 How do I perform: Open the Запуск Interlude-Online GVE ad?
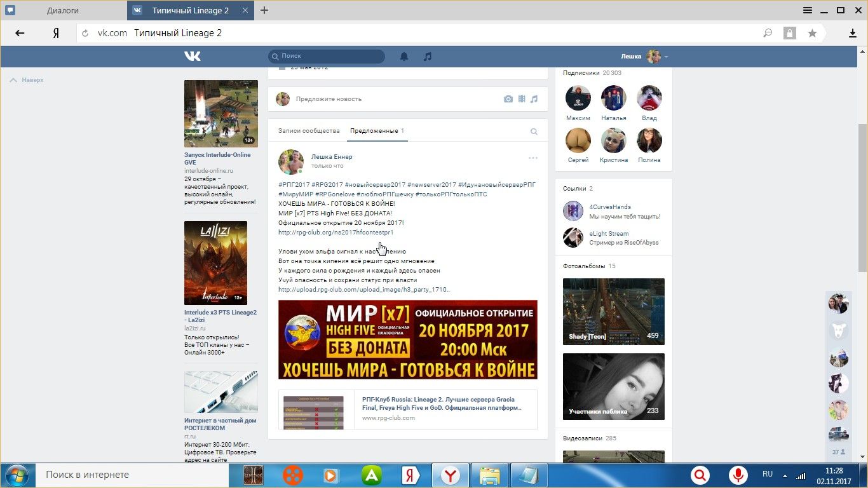coord(217,159)
